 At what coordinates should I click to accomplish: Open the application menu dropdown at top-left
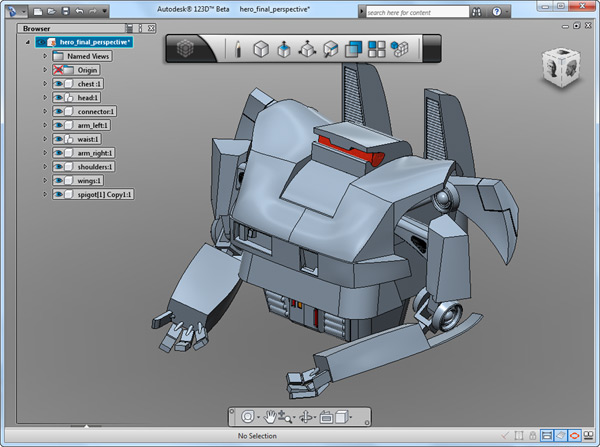click(15, 12)
